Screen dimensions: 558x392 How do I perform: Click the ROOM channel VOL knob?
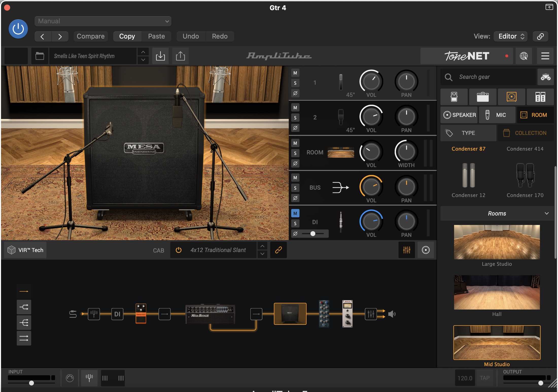pos(371,152)
